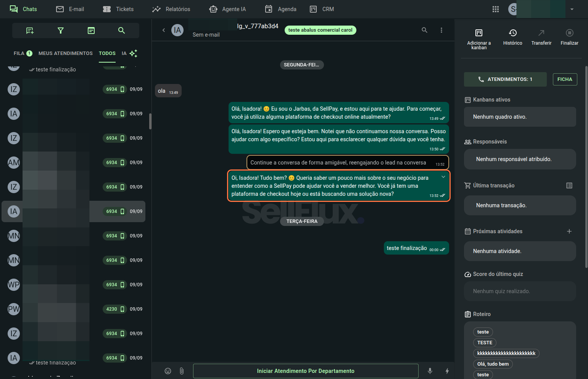Open the Histórico panel
Image resolution: width=588 pixels, height=379 pixels.
point(512,37)
